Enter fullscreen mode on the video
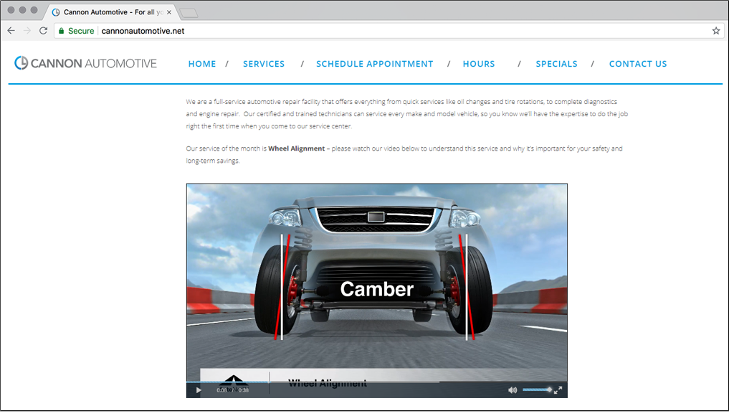 (x=558, y=389)
